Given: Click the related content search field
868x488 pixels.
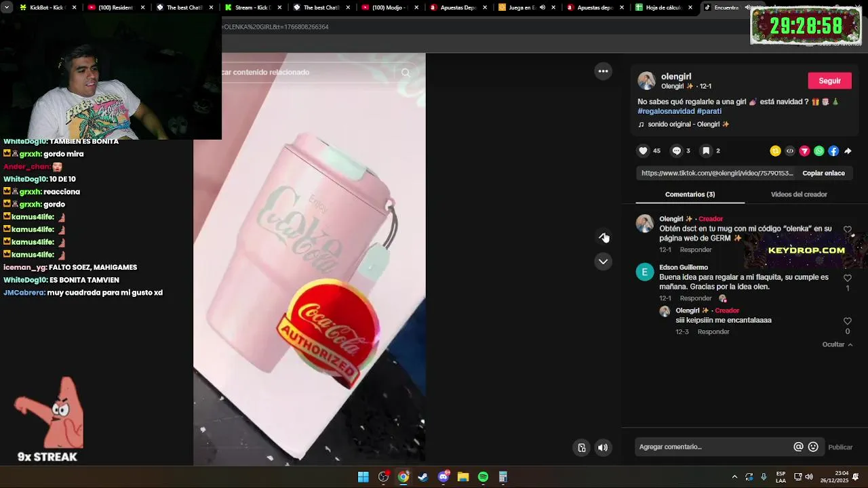Looking at the screenshot, I should coord(309,73).
